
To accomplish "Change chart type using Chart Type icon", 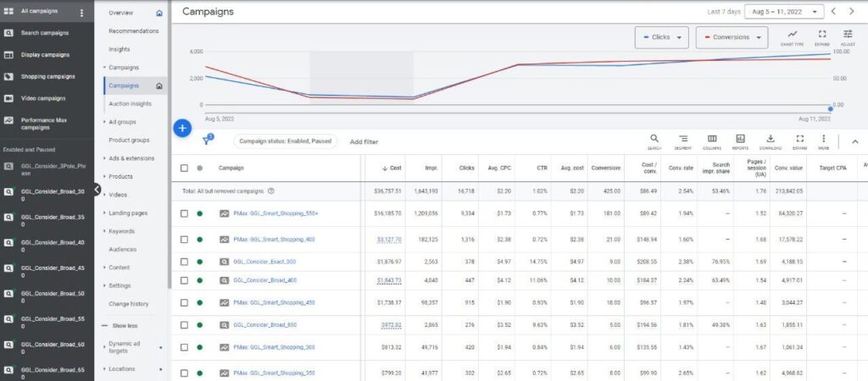I will (792, 37).
